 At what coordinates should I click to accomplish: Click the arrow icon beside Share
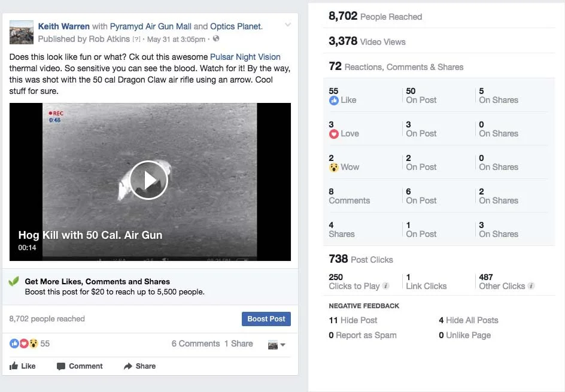click(x=128, y=366)
